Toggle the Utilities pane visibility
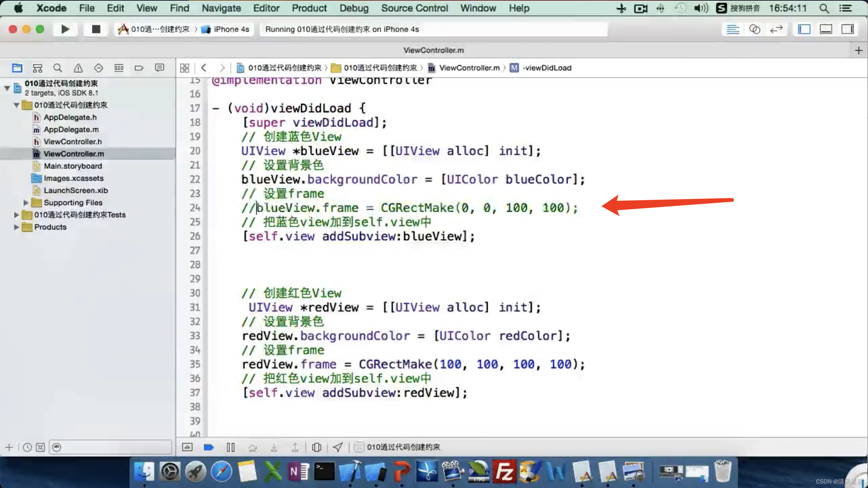The width and height of the screenshot is (868, 488). (847, 29)
